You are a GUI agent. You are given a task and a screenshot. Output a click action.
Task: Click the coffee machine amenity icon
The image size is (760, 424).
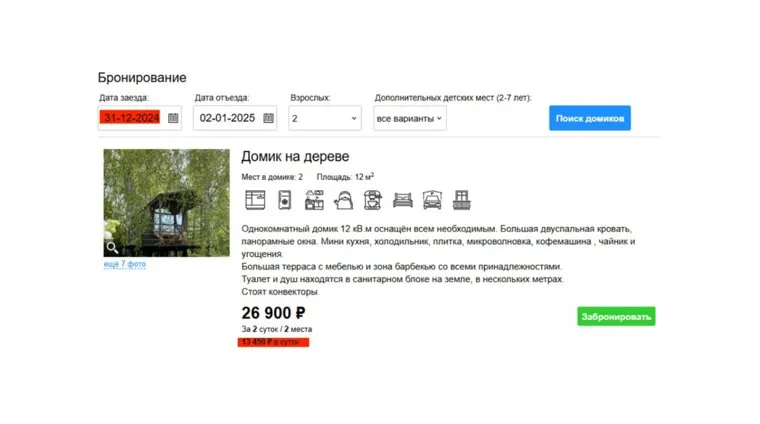click(x=373, y=200)
